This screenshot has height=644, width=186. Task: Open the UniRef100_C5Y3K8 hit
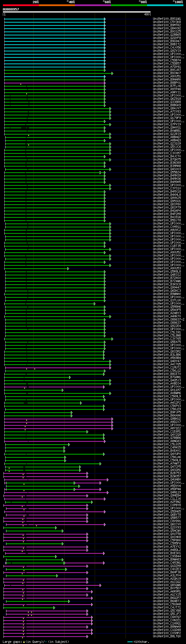tap(167, 22)
